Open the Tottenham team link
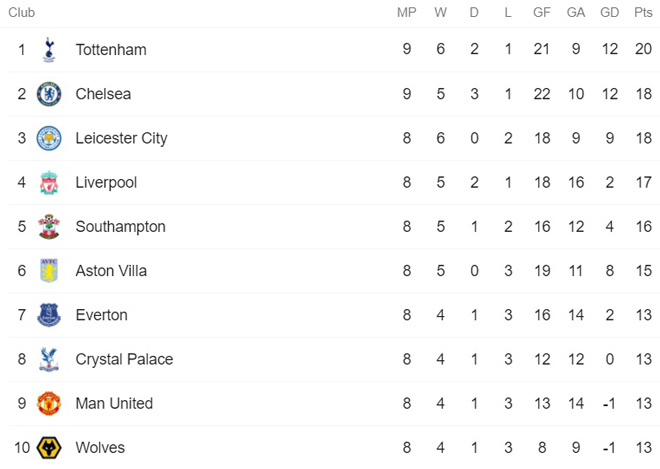 click(110, 50)
